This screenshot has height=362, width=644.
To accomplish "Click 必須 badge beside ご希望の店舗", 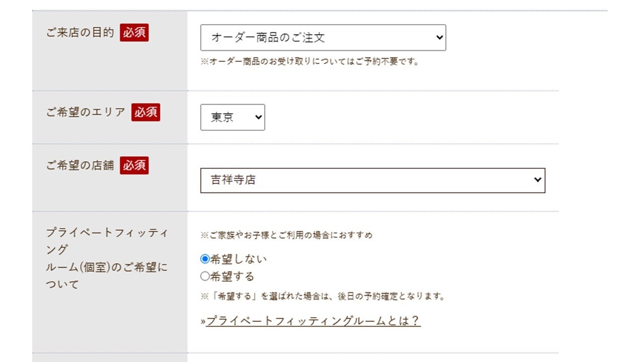I will click(x=134, y=165).
